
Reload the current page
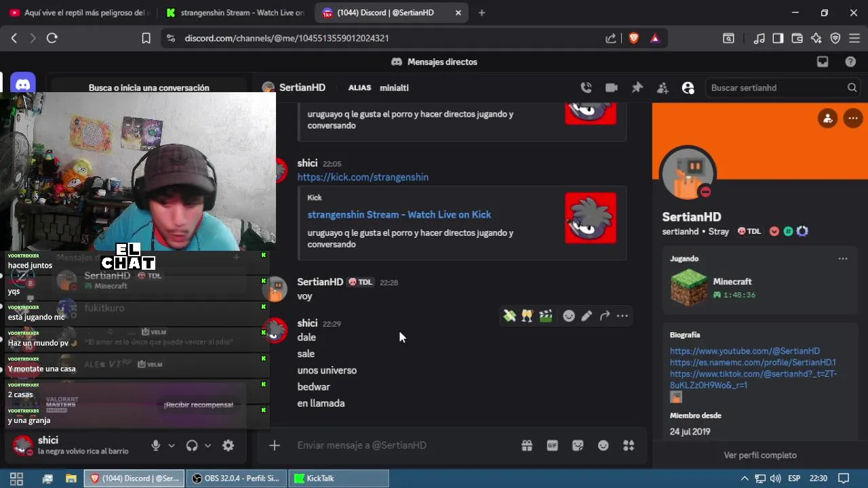(52, 38)
